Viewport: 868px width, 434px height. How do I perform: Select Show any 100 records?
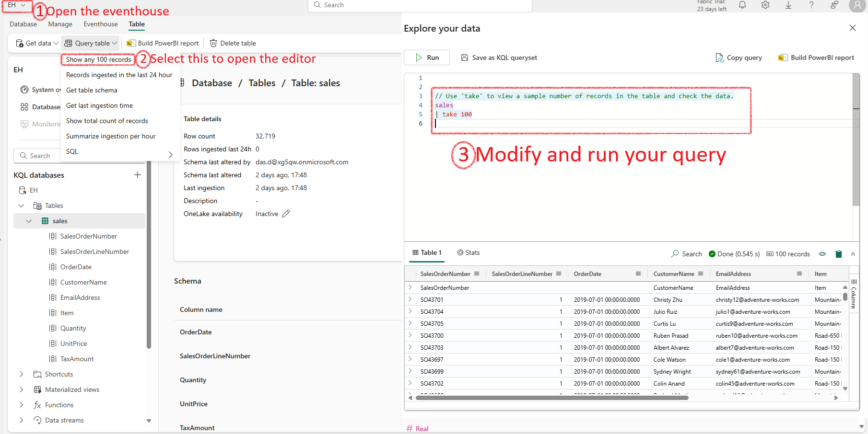point(98,59)
